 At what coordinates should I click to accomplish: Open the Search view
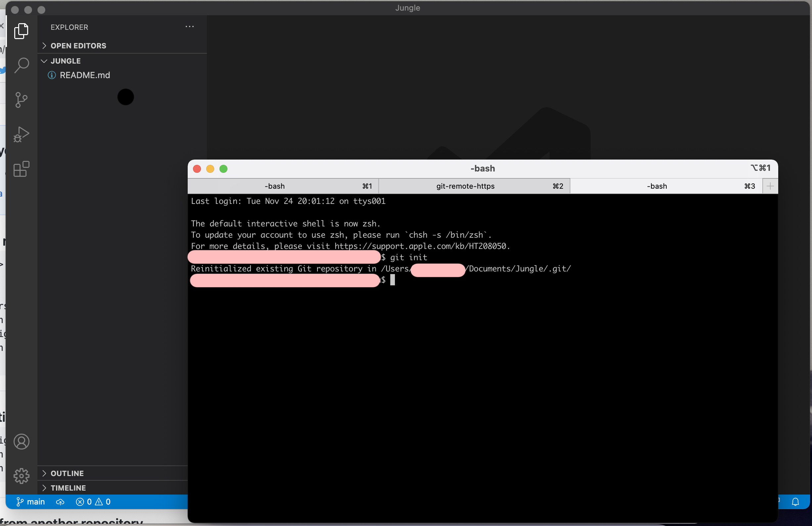pyautogui.click(x=21, y=65)
